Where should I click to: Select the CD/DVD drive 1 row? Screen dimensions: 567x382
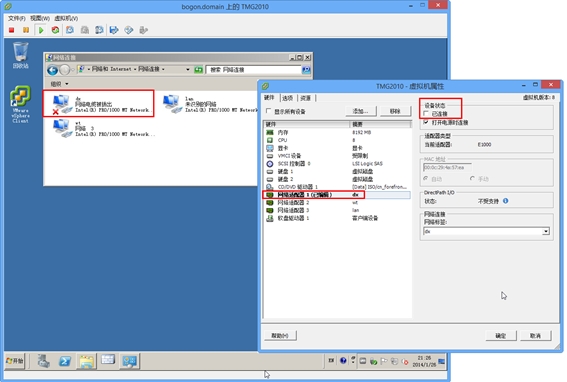coord(337,187)
